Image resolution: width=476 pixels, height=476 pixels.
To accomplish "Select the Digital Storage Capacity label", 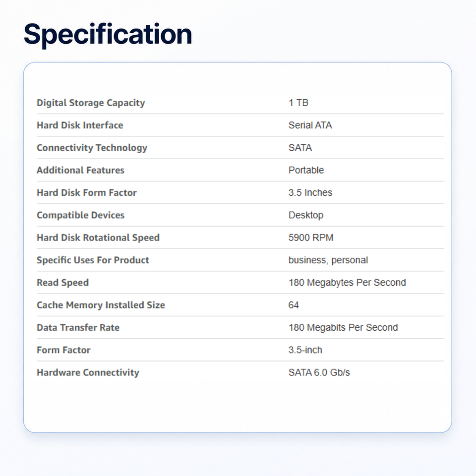I will tap(91, 103).
